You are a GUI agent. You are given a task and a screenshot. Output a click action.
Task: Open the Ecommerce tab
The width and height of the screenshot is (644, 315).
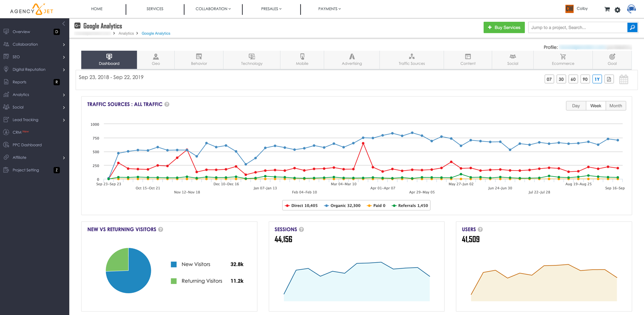tap(563, 60)
